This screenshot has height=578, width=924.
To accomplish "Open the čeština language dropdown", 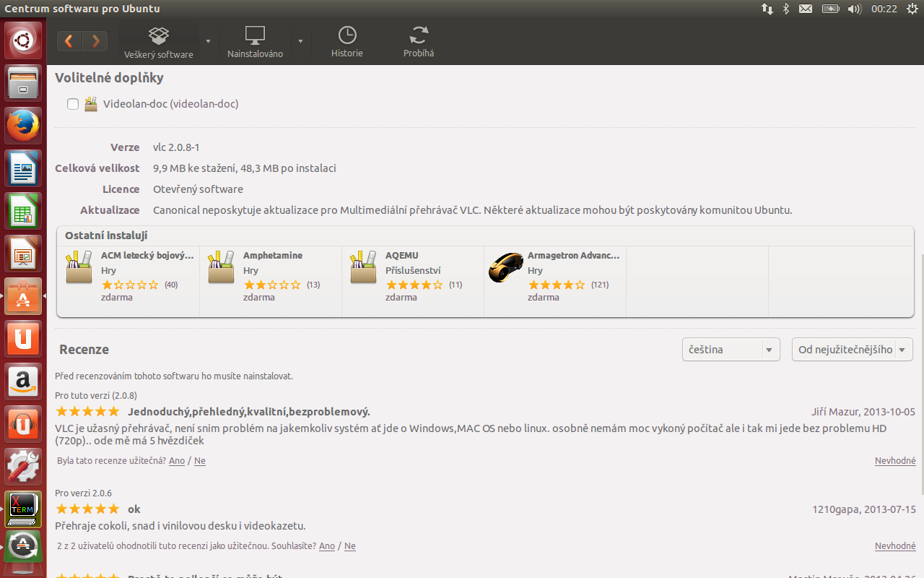I will pyautogui.click(x=731, y=350).
